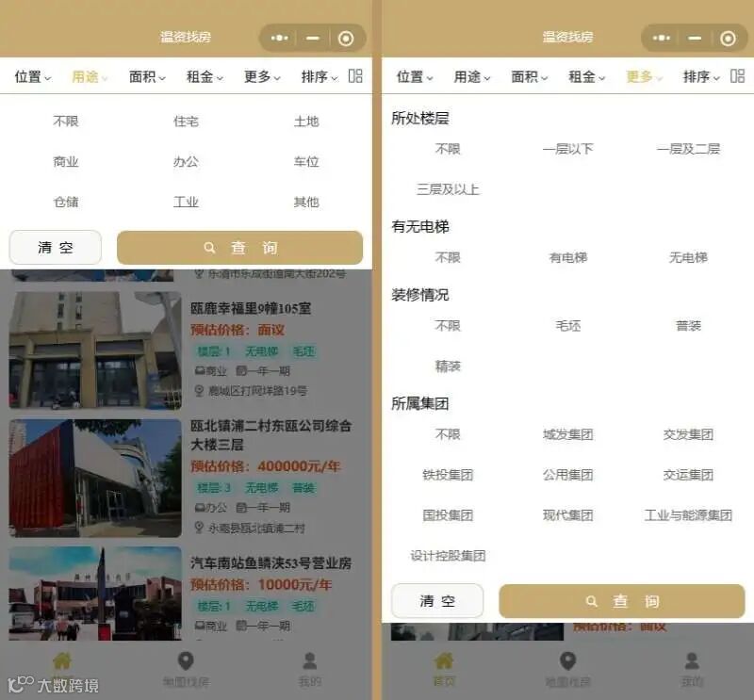
Task: Choose 铁投集团 group option
Action: pyautogui.click(x=448, y=475)
